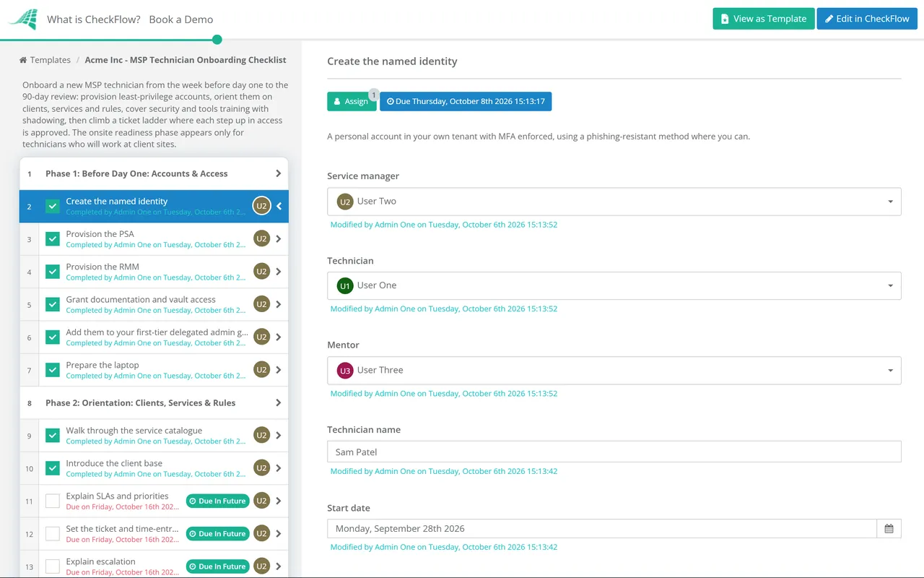This screenshot has height=578, width=924.
Task: Click Due In Future badge on Set the ticket row
Action: tap(218, 534)
